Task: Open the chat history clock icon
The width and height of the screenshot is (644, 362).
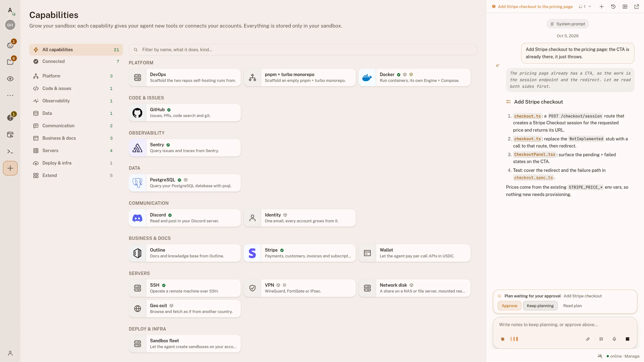Action: point(613,7)
